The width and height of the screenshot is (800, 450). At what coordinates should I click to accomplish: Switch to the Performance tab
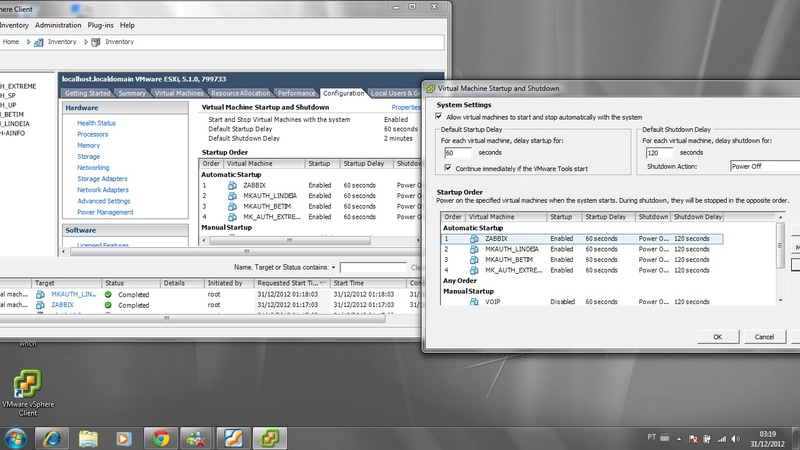(x=296, y=93)
